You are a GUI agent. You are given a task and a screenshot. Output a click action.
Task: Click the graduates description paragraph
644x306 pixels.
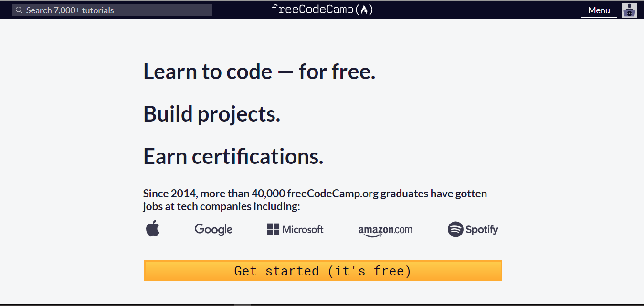click(x=315, y=200)
